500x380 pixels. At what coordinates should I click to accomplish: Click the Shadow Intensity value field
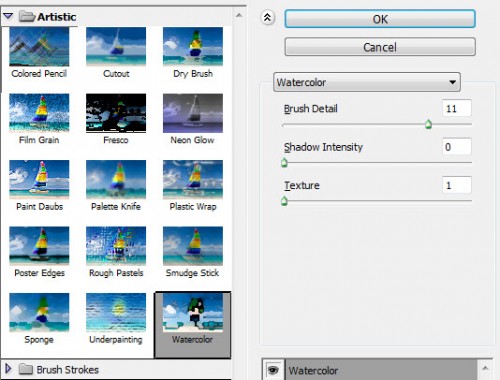(457, 147)
